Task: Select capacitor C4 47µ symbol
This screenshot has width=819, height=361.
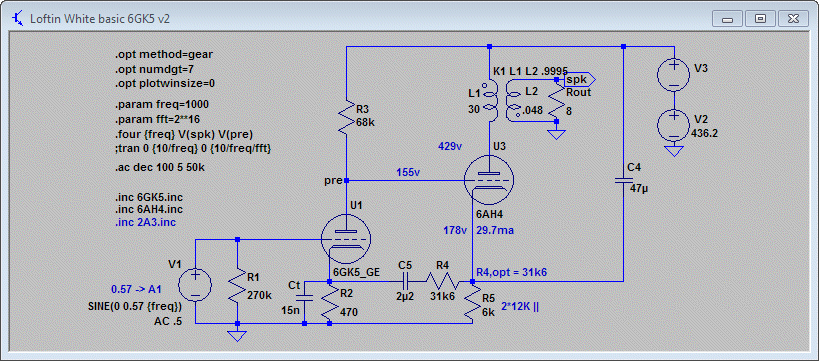Action: [x=623, y=180]
